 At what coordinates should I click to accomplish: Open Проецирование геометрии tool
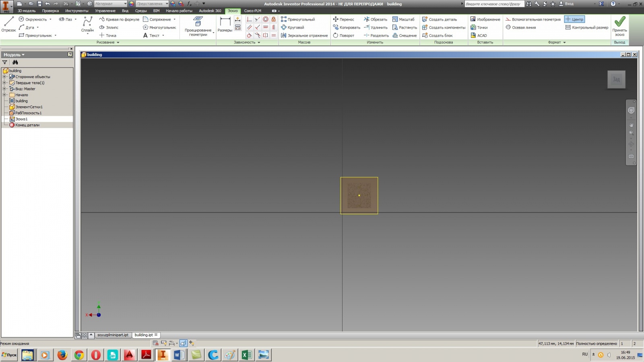198,27
